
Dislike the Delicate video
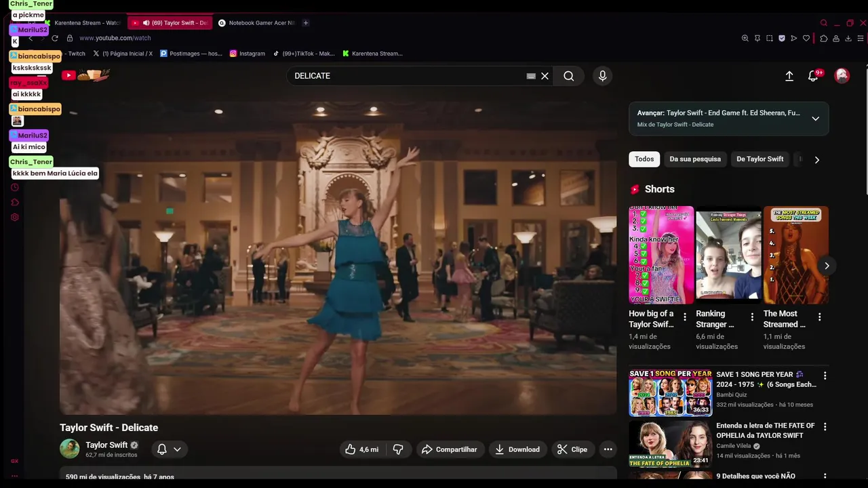[399, 449]
